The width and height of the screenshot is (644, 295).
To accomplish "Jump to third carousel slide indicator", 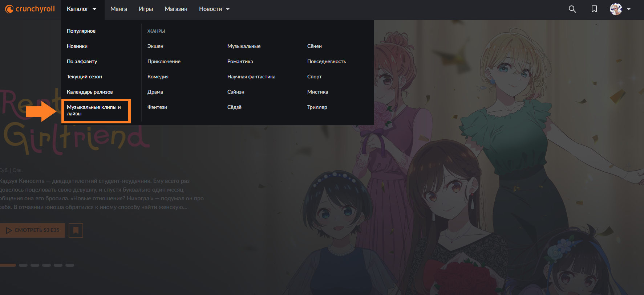I will pyautogui.click(x=35, y=265).
